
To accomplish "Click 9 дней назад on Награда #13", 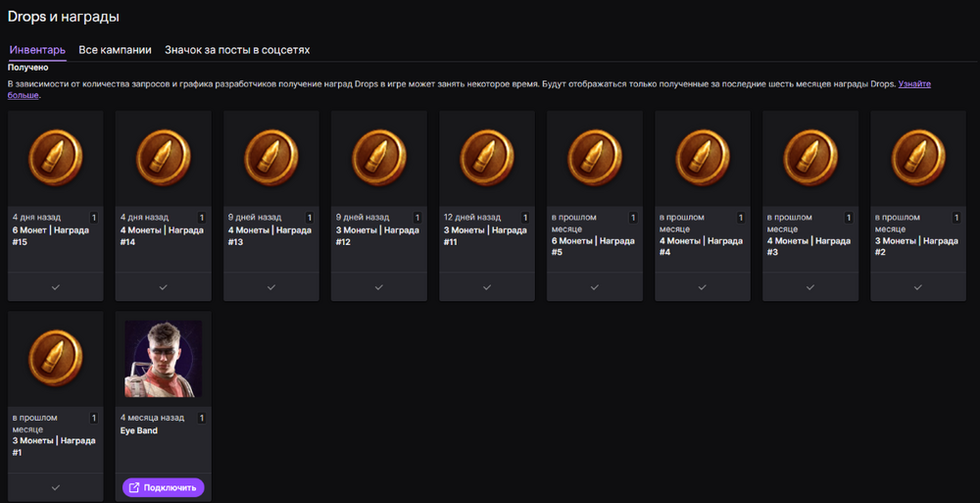I will (255, 218).
